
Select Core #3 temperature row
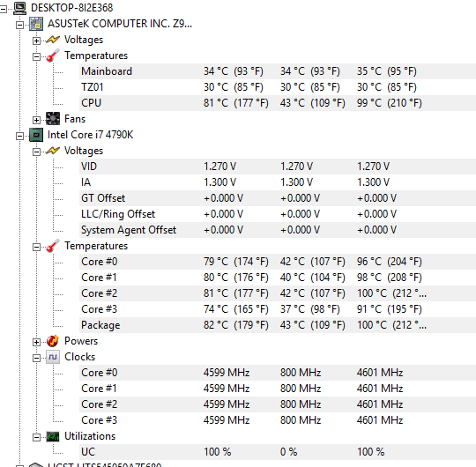(278, 309)
